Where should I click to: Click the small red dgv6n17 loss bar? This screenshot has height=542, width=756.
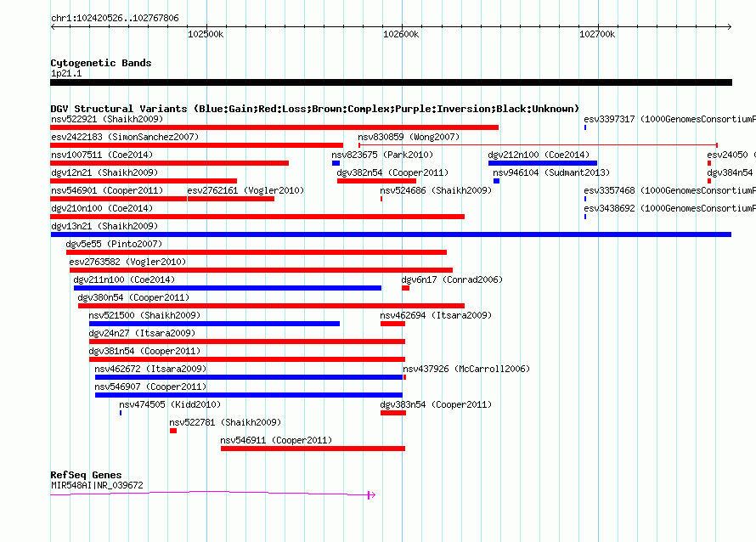pos(405,288)
